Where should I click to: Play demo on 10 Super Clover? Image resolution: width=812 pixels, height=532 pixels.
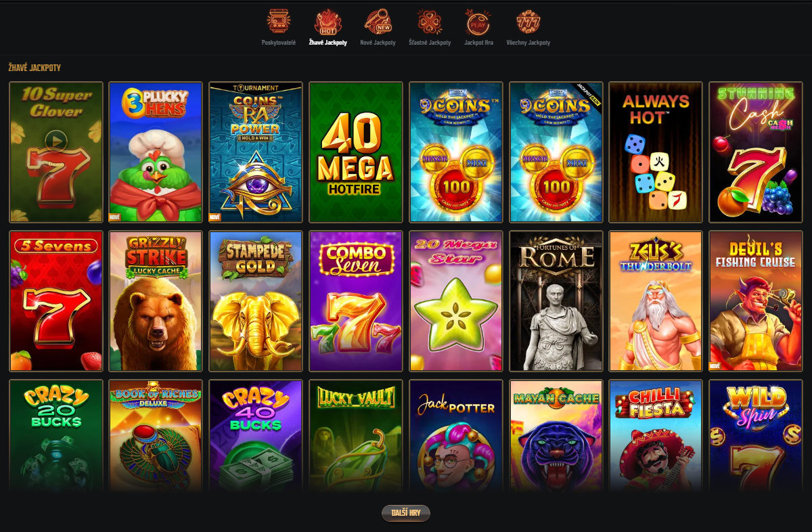pos(56,143)
